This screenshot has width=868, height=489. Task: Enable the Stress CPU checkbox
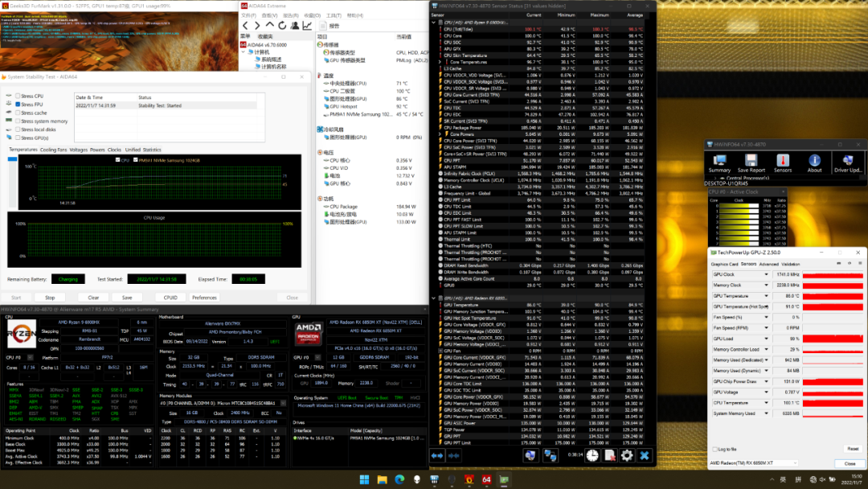[x=18, y=96]
